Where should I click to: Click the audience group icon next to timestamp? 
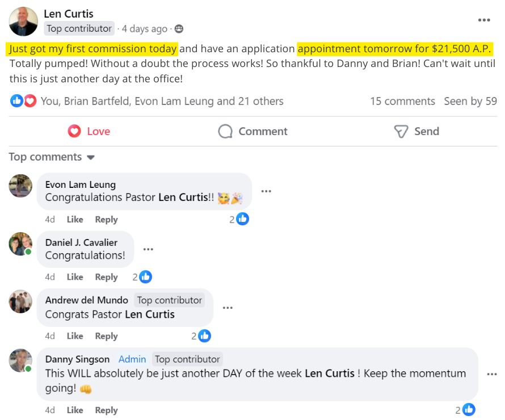[179, 29]
